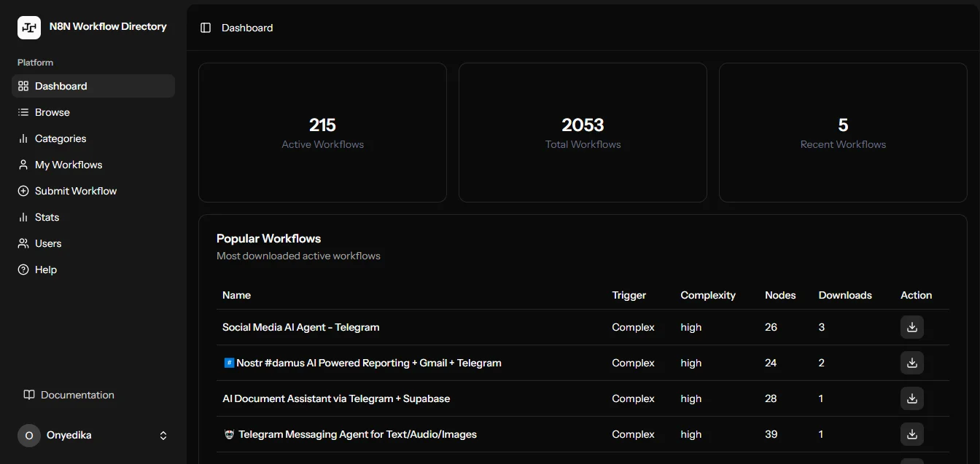Open the 2053 Total Workflows card
Screen dimensions: 980x464
(x=583, y=133)
